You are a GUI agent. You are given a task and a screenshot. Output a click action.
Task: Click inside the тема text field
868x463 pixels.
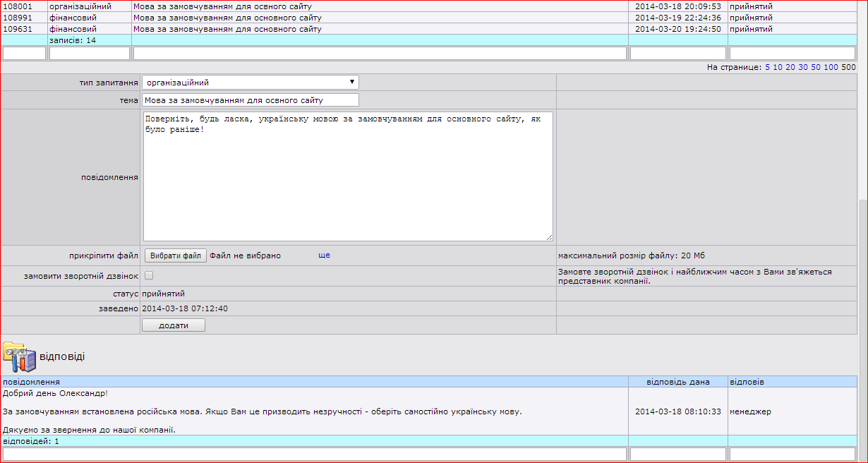pyautogui.click(x=250, y=100)
